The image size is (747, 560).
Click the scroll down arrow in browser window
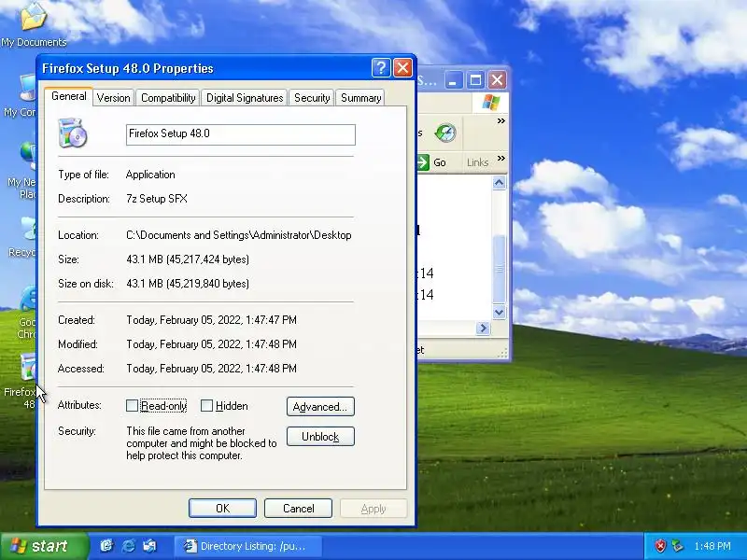[500, 313]
